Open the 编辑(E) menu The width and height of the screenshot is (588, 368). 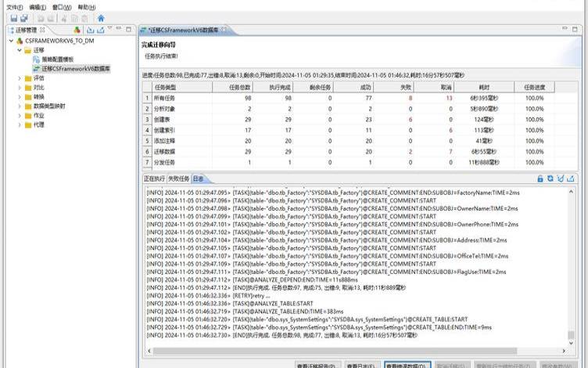(x=38, y=7)
